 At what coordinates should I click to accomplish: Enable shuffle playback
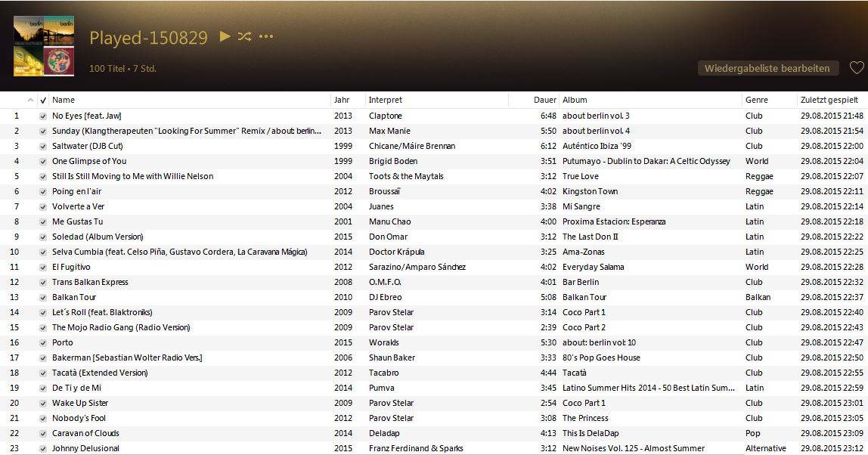243,36
